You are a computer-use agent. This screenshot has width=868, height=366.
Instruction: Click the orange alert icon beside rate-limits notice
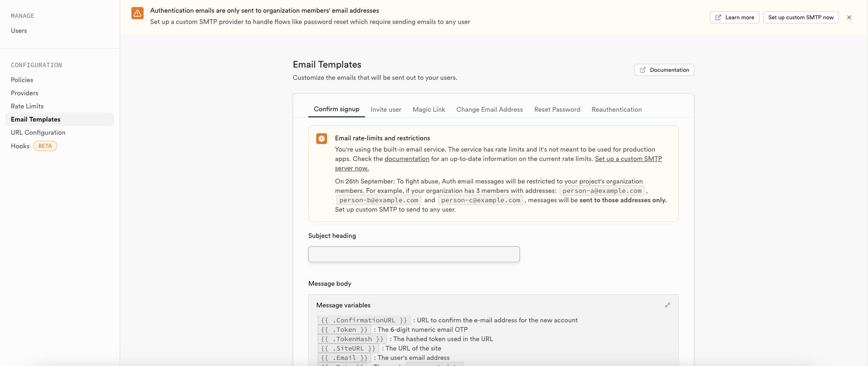321,138
